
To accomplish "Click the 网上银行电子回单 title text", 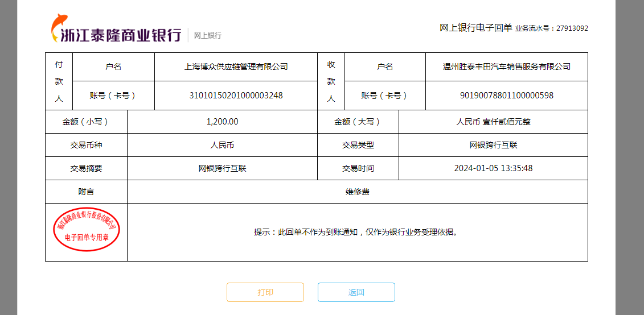I will (475, 28).
